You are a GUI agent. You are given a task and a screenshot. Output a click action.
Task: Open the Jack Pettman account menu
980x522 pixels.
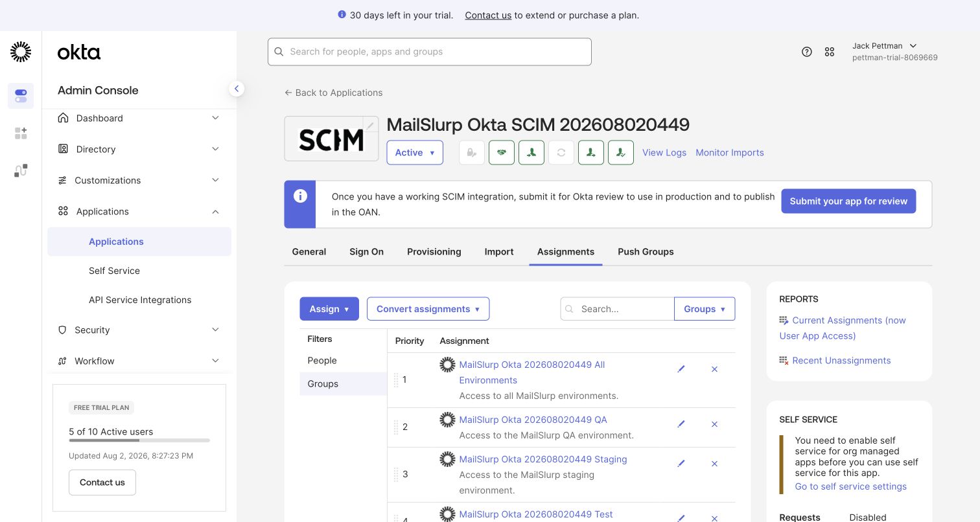pos(894,52)
